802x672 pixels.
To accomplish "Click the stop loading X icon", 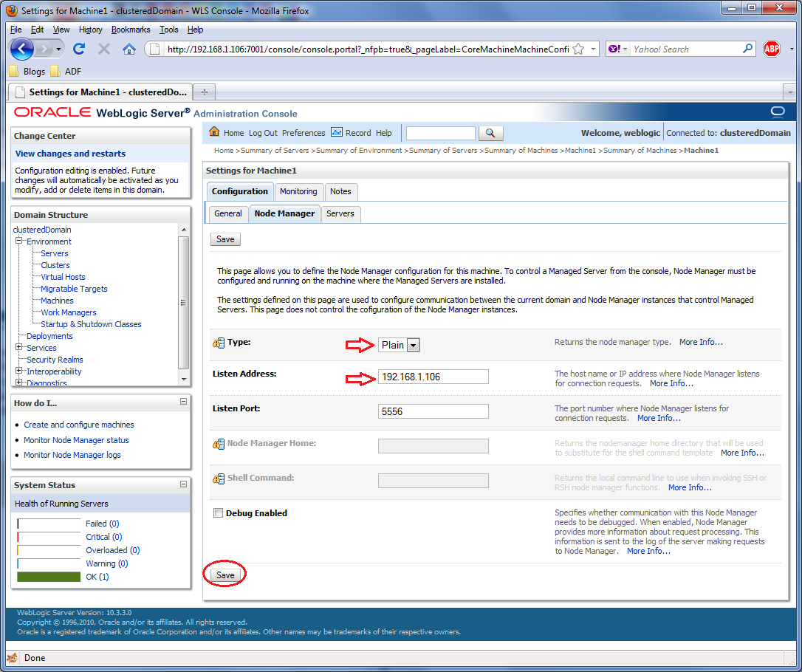I will pyautogui.click(x=104, y=49).
